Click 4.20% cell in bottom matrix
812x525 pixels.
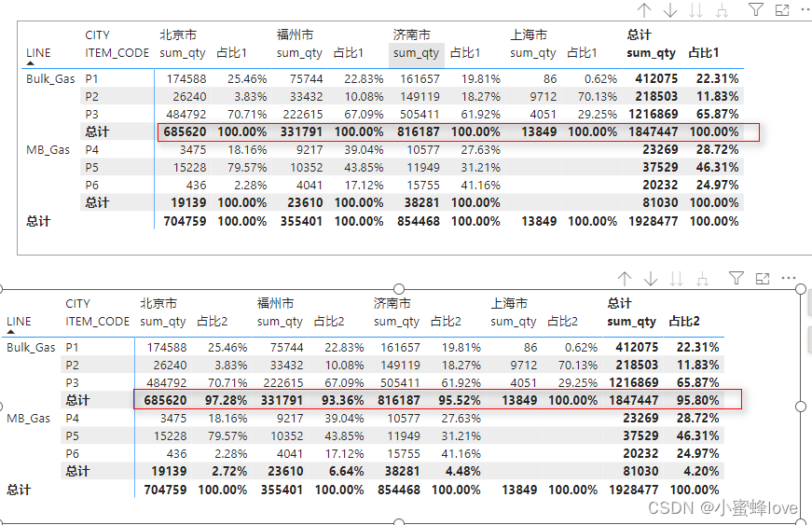coord(701,471)
